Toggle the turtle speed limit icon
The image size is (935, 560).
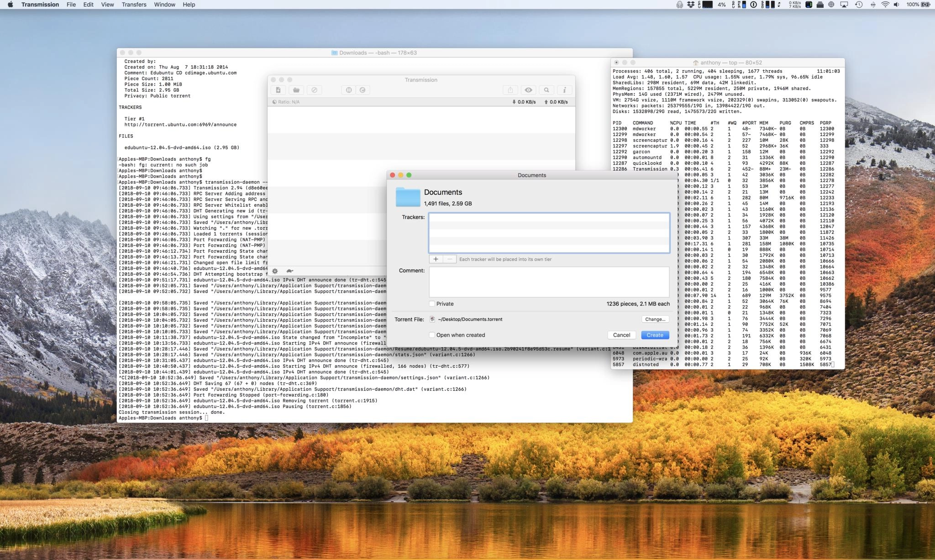point(289,271)
